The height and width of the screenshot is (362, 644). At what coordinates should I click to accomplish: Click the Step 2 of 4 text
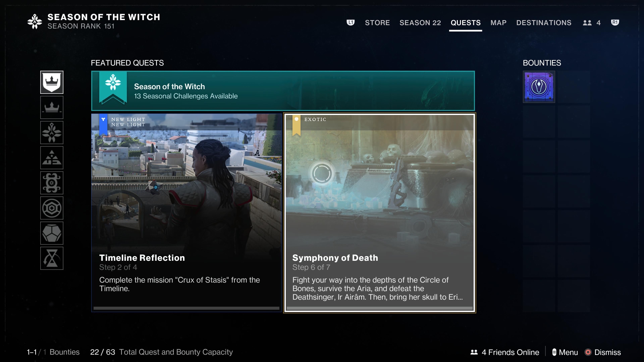(118, 267)
